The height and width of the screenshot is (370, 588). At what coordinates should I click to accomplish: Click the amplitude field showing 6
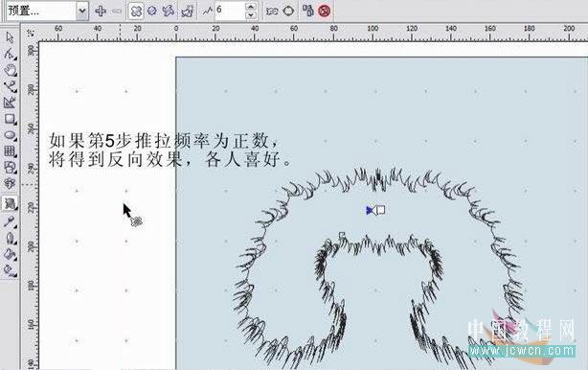[x=230, y=11]
